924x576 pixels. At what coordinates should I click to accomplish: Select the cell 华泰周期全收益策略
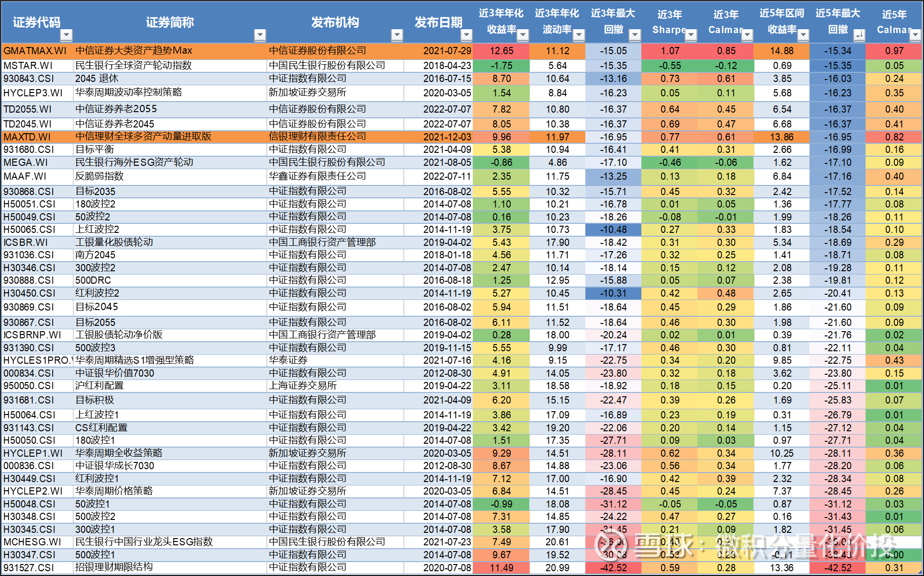click(170, 453)
